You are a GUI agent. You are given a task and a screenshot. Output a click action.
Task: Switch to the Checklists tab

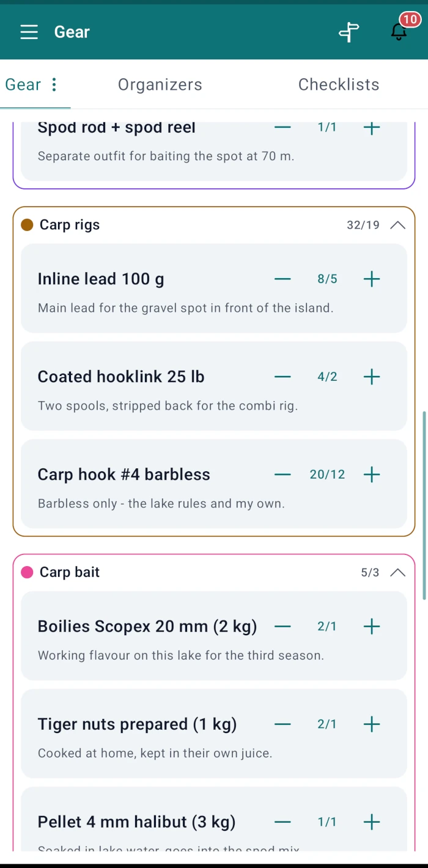[339, 84]
